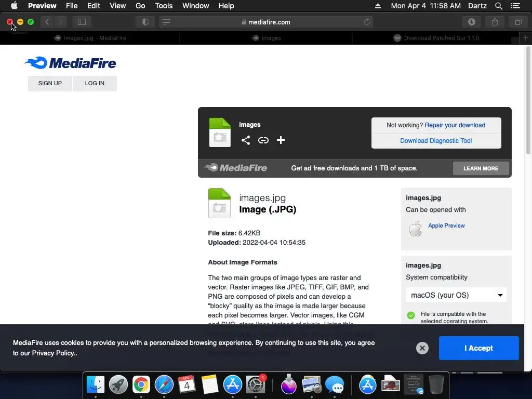Add a new tab with plus button
Image resolution: width=532 pixels, height=399 pixels.
(x=525, y=38)
